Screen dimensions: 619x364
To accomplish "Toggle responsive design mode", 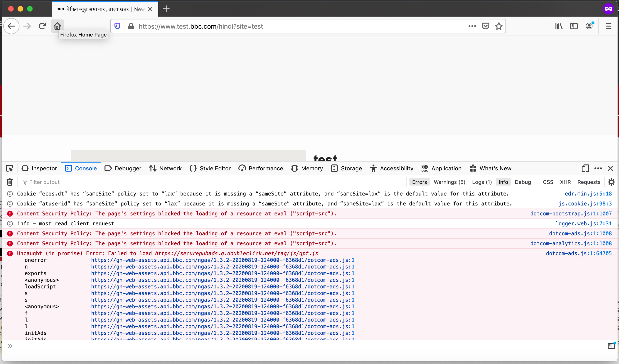I will [x=585, y=168].
